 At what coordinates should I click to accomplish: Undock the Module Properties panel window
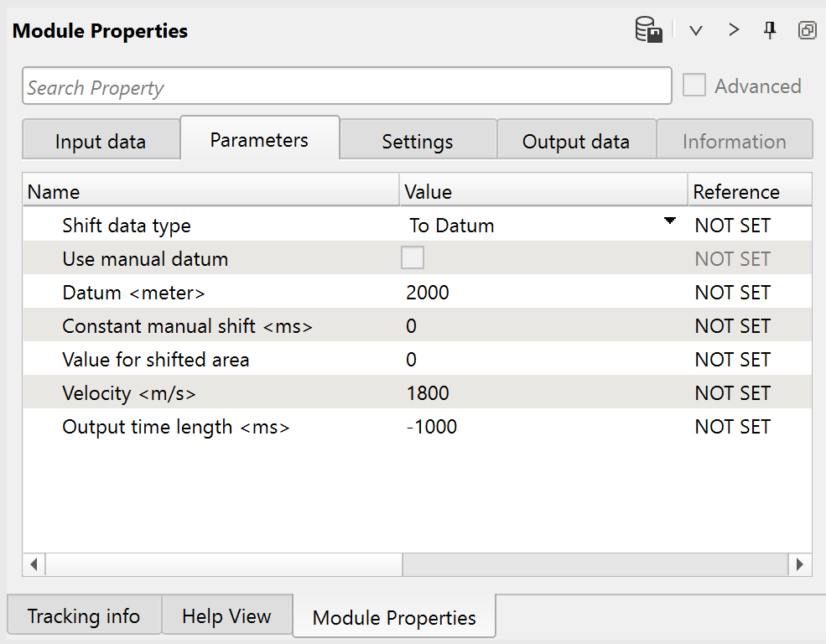point(807,31)
